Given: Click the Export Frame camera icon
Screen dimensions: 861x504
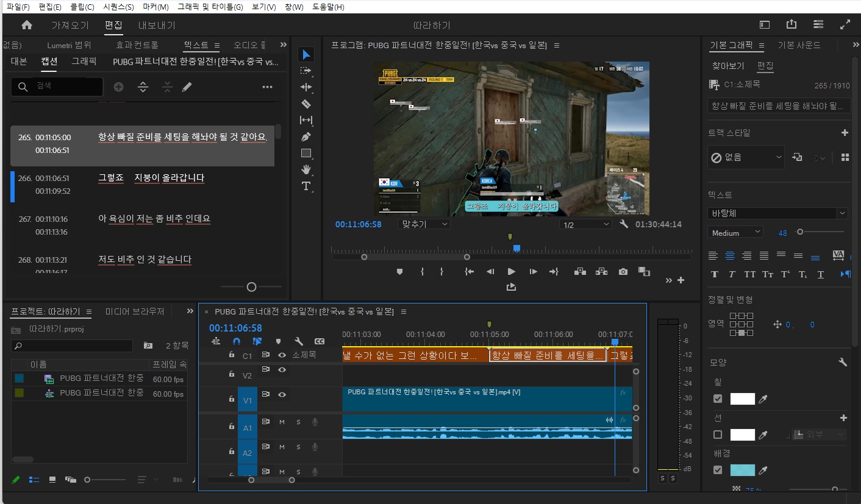Looking at the screenshot, I should point(623,272).
